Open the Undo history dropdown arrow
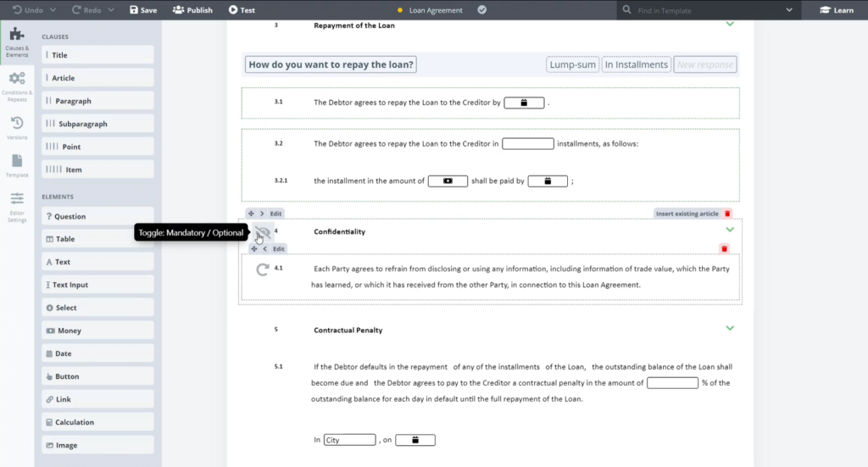 [53, 10]
